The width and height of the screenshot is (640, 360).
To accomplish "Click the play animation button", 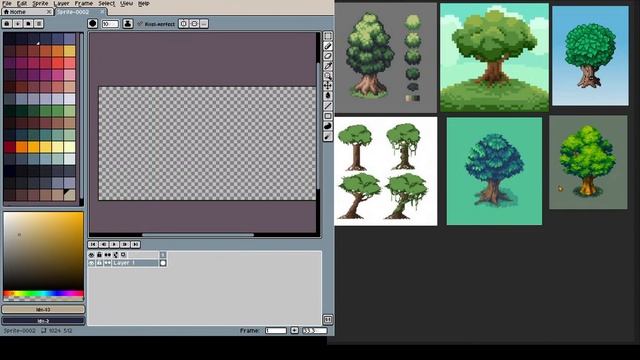I will pos(114,244).
